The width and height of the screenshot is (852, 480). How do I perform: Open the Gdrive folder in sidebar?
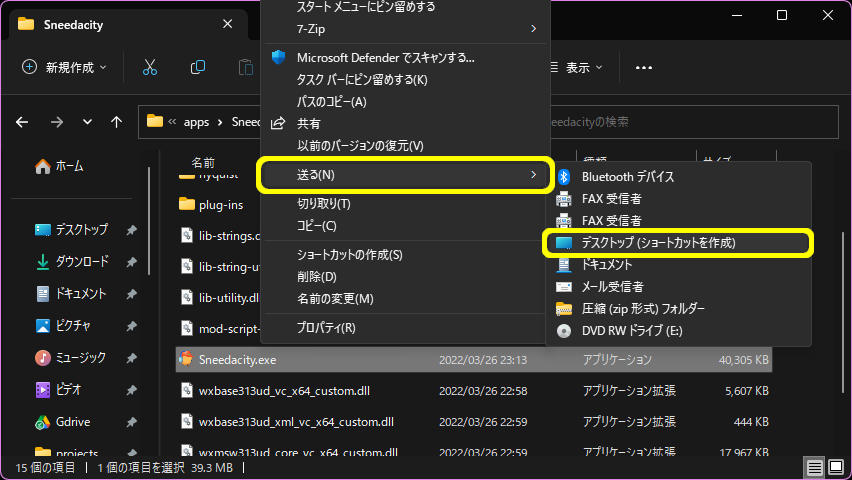tap(76, 421)
